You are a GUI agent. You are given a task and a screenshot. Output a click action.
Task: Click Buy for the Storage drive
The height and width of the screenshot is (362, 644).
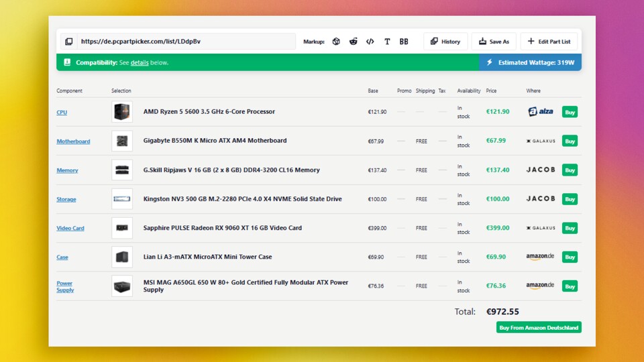point(570,199)
